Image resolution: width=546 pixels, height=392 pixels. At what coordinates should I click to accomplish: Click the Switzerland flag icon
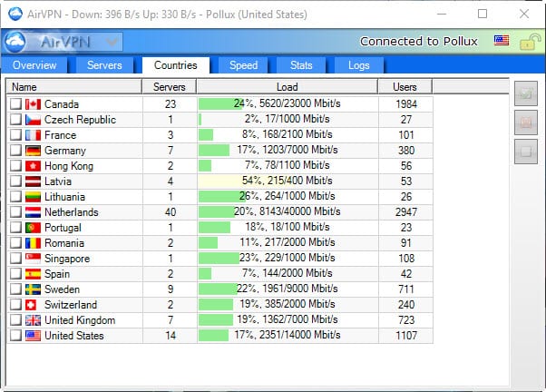(x=34, y=305)
